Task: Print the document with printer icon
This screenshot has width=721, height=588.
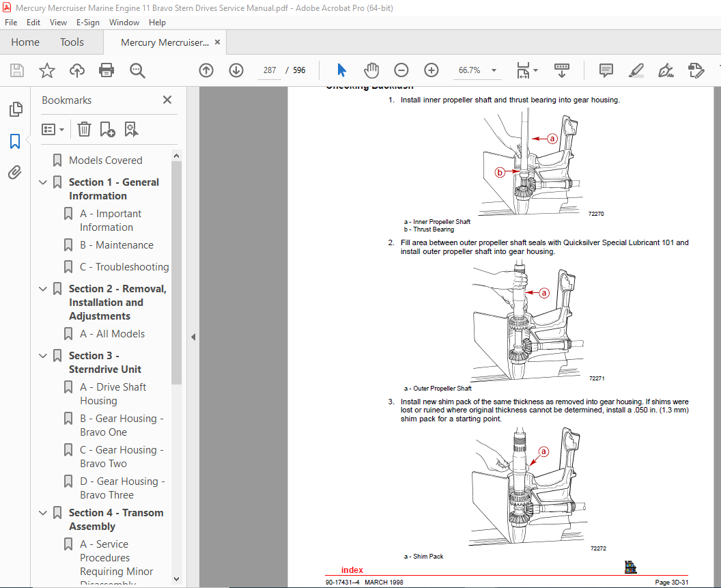Action: 107,70
